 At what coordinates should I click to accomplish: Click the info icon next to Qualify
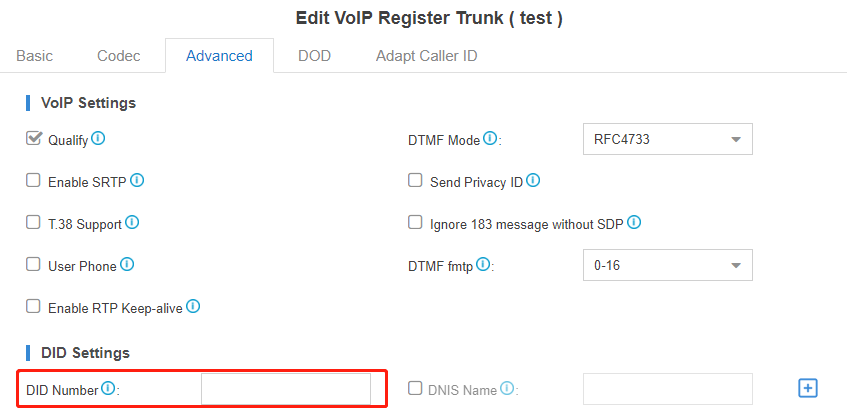coord(98,138)
